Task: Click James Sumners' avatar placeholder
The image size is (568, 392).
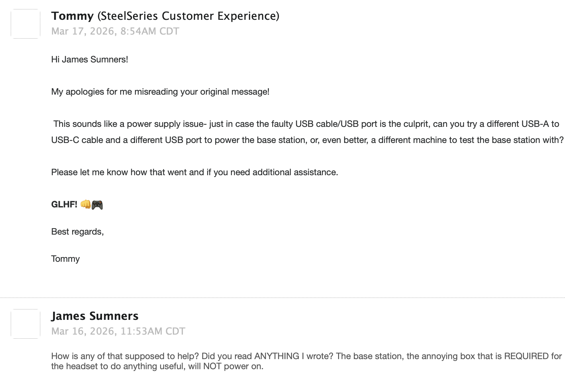Action: pos(26,324)
